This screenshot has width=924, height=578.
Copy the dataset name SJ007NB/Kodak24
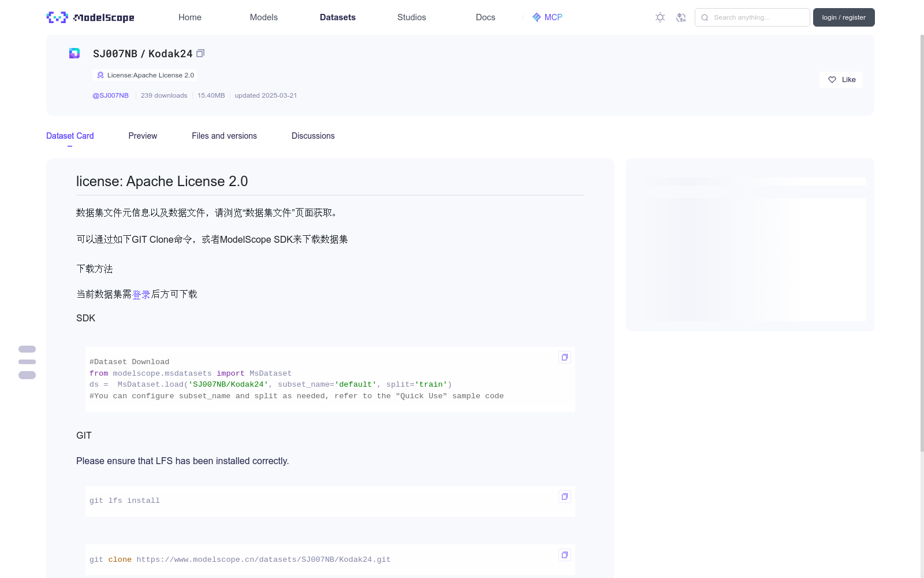(200, 53)
